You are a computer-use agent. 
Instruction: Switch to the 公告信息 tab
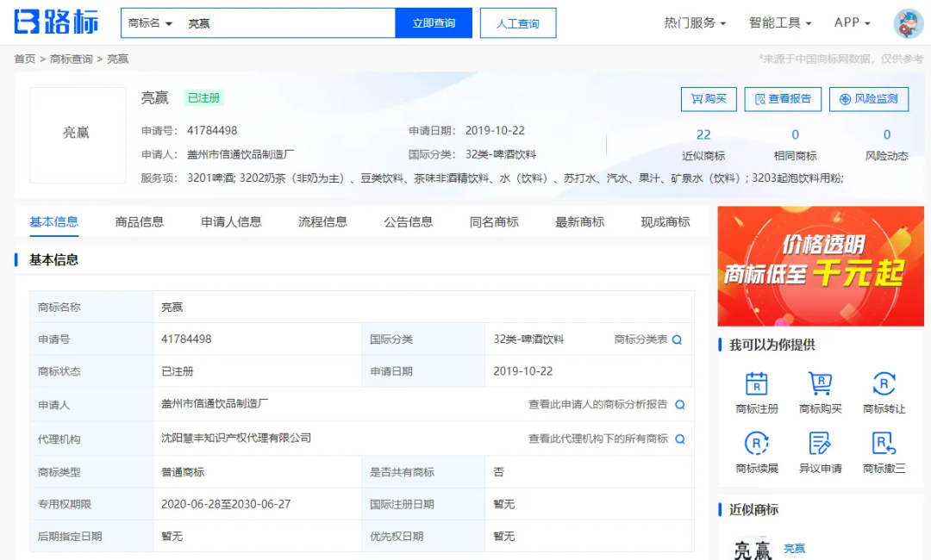(x=408, y=222)
